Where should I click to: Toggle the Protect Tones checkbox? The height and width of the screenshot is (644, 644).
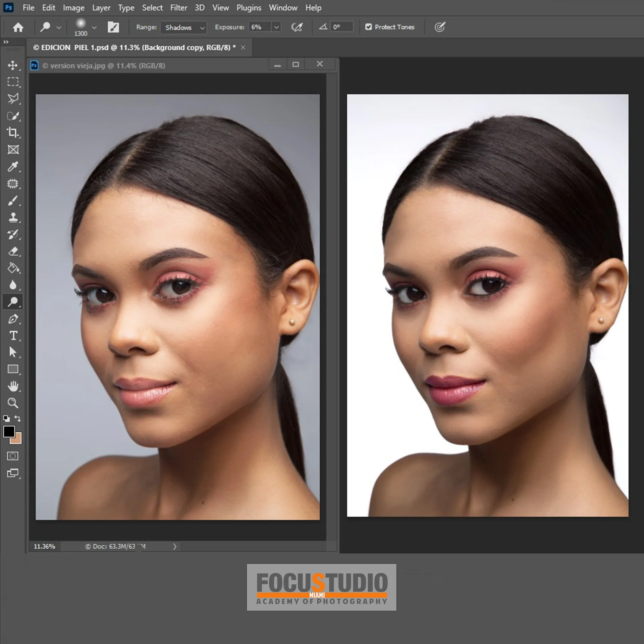pos(368,27)
